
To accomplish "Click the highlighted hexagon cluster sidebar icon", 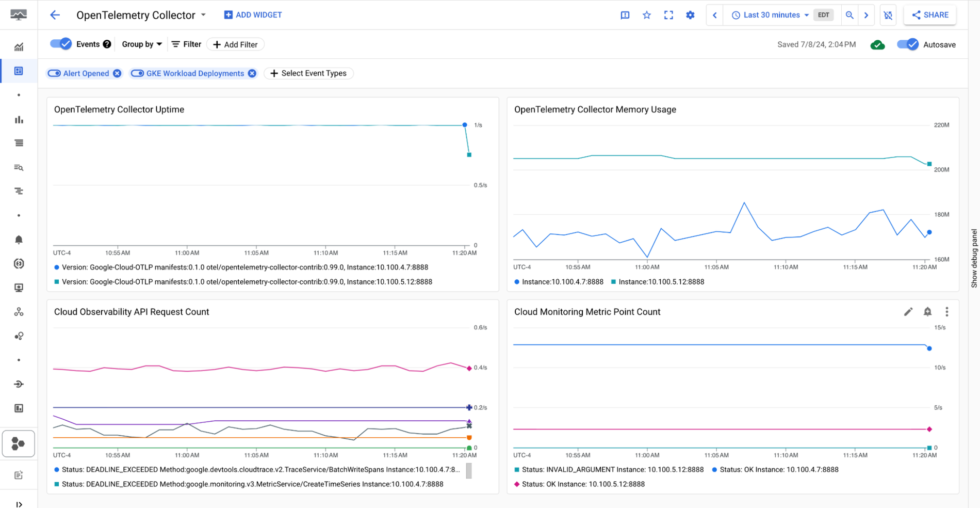I will (x=19, y=443).
